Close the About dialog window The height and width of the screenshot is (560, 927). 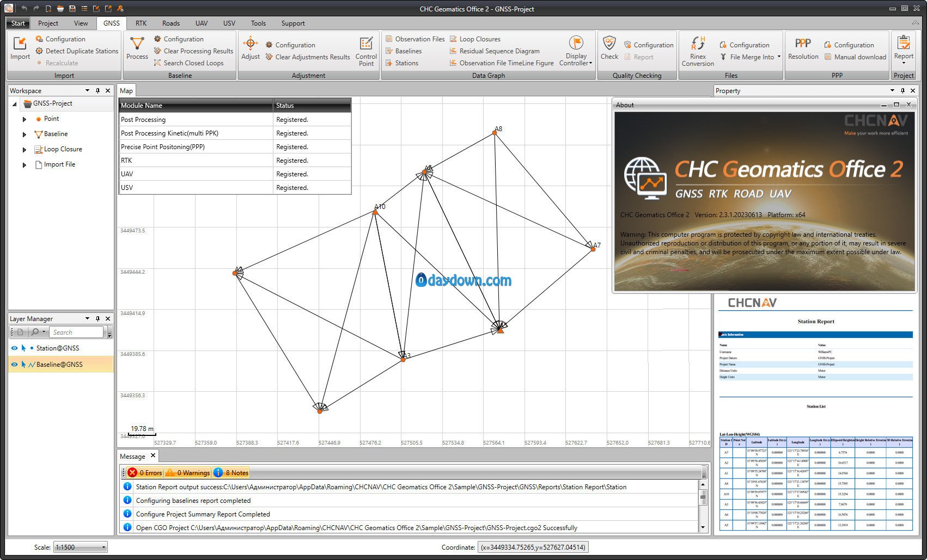click(908, 104)
